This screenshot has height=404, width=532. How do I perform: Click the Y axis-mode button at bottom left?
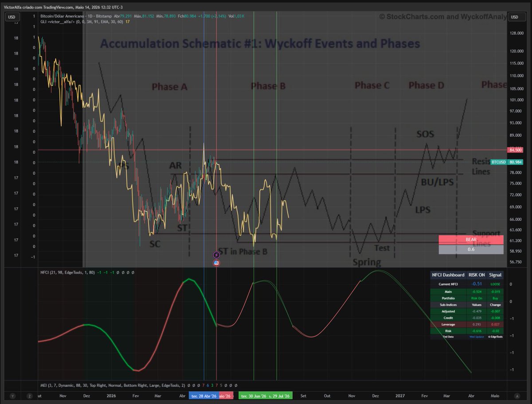tap(13, 396)
